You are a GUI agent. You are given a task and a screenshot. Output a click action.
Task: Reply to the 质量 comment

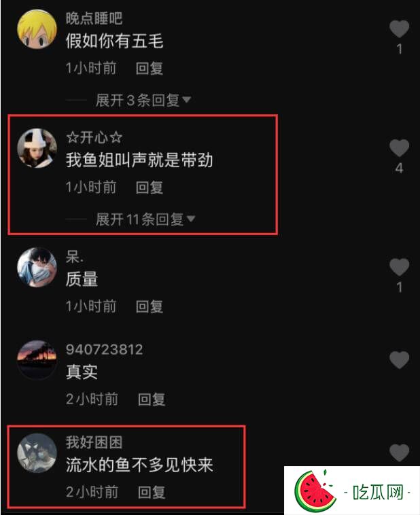tap(150, 306)
